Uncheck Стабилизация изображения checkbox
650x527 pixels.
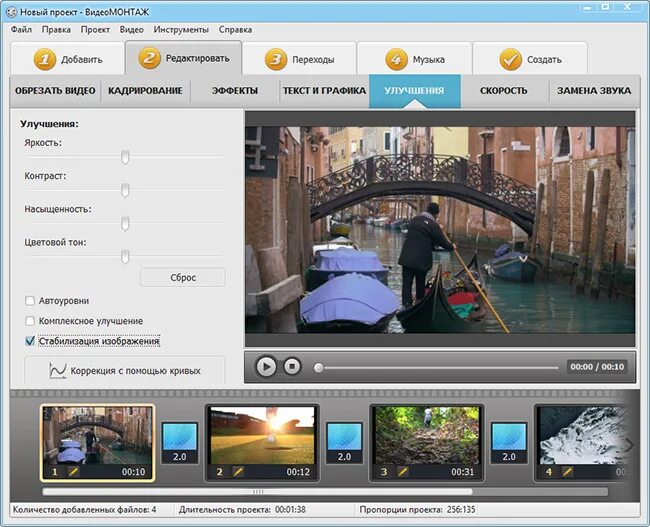tap(30, 341)
